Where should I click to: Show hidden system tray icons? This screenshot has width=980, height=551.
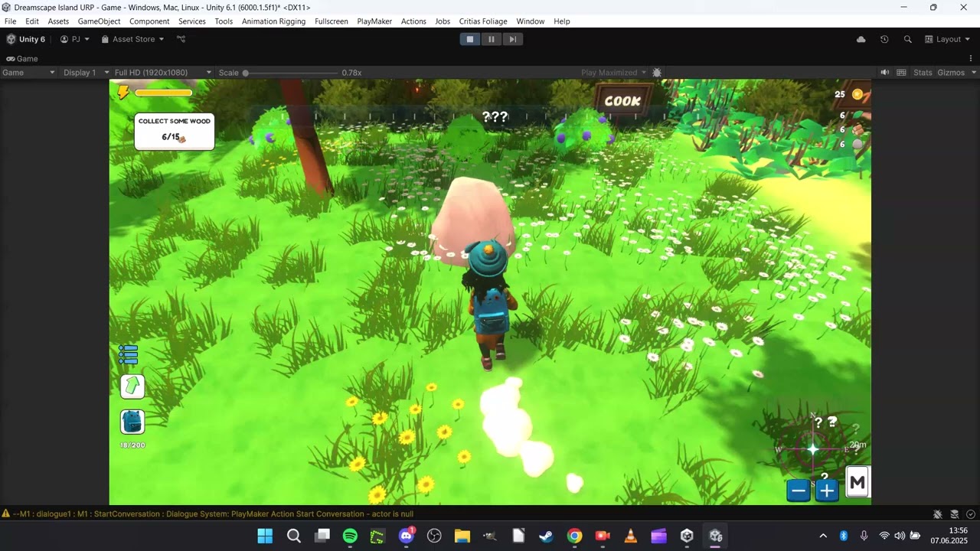pos(823,536)
